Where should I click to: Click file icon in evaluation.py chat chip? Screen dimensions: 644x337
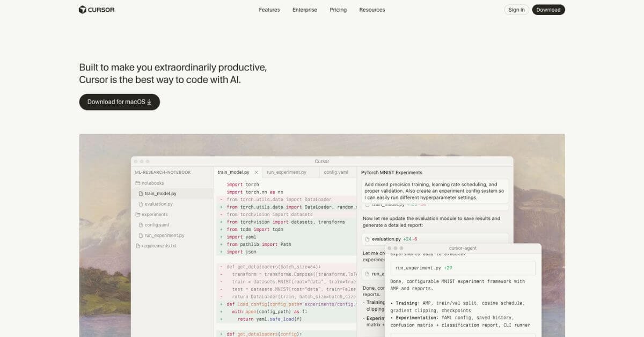pos(368,239)
